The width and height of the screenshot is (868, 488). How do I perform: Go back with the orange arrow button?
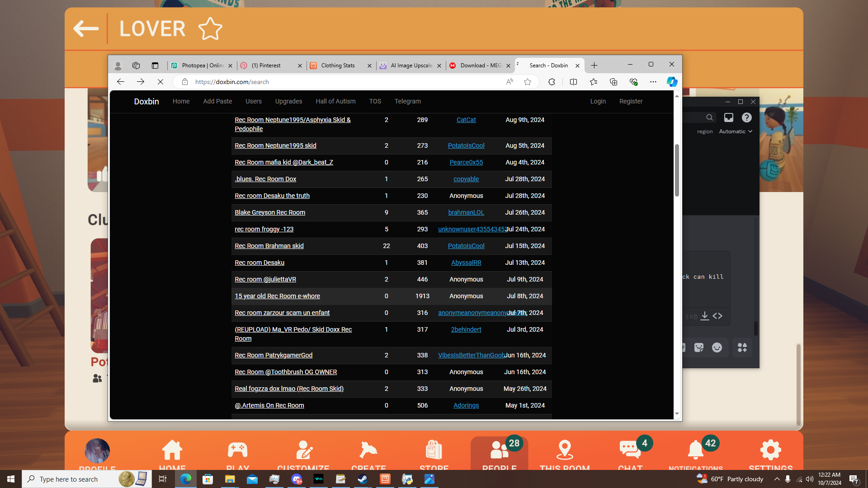click(x=86, y=29)
